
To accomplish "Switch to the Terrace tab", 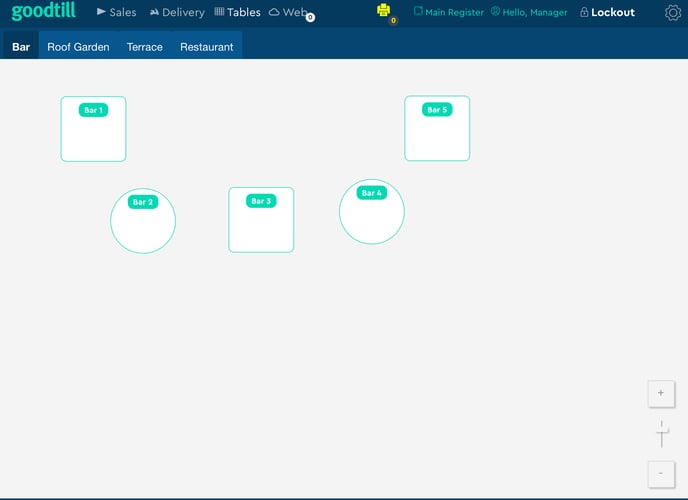I will 145,46.
